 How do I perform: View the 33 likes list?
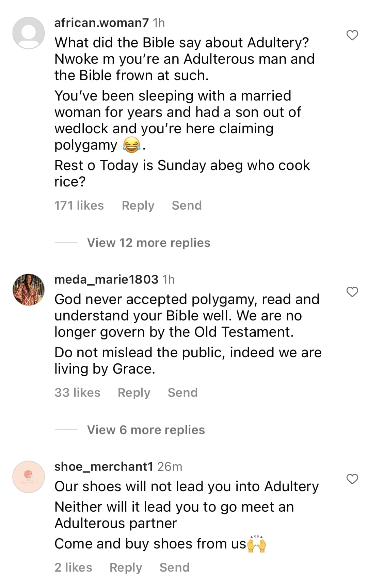[x=77, y=393]
